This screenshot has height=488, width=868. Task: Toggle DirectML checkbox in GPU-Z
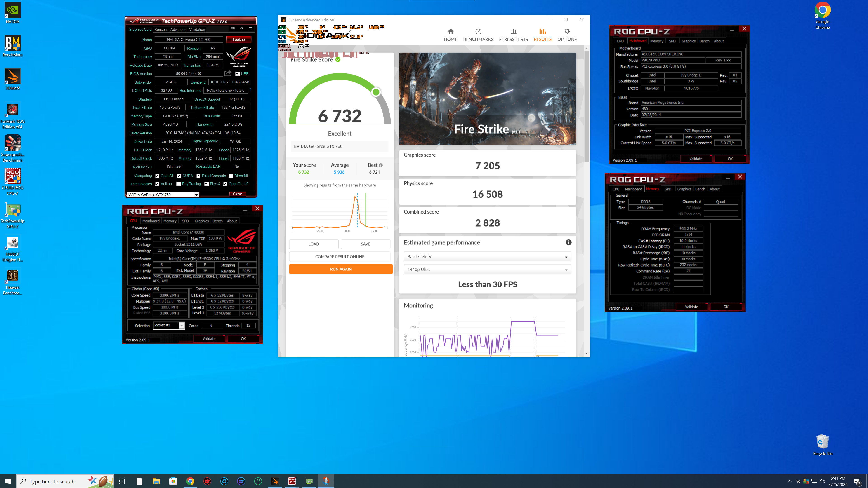tap(231, 176)
